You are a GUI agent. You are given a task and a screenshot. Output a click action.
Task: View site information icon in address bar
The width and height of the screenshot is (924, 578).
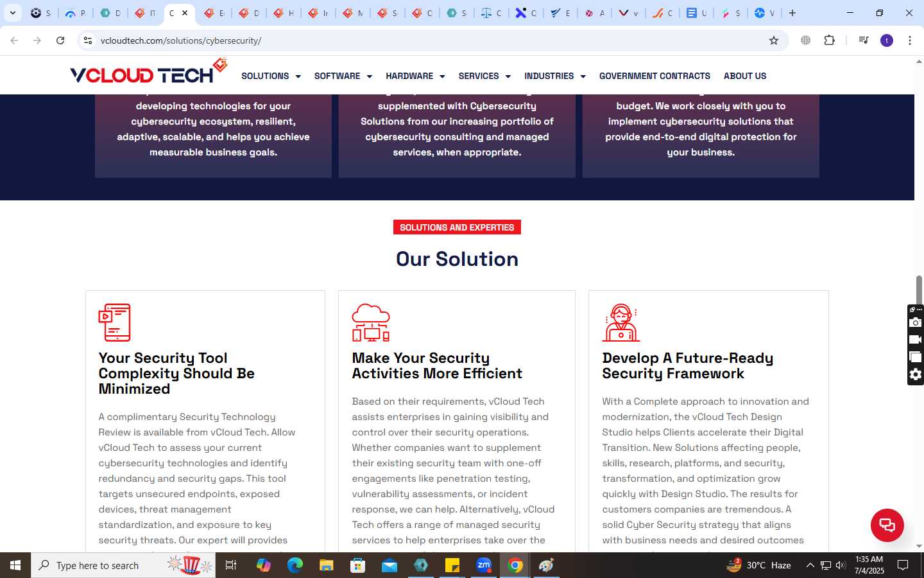pos(88,40)
